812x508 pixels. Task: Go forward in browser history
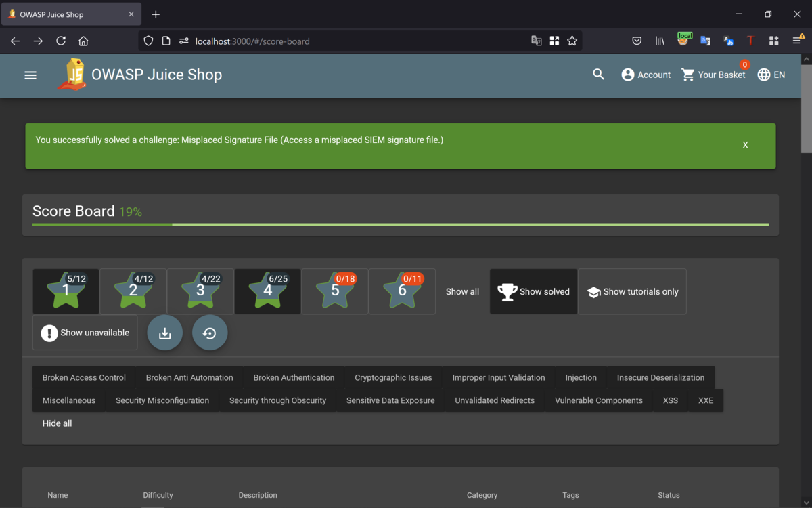(x=38, y=41)
